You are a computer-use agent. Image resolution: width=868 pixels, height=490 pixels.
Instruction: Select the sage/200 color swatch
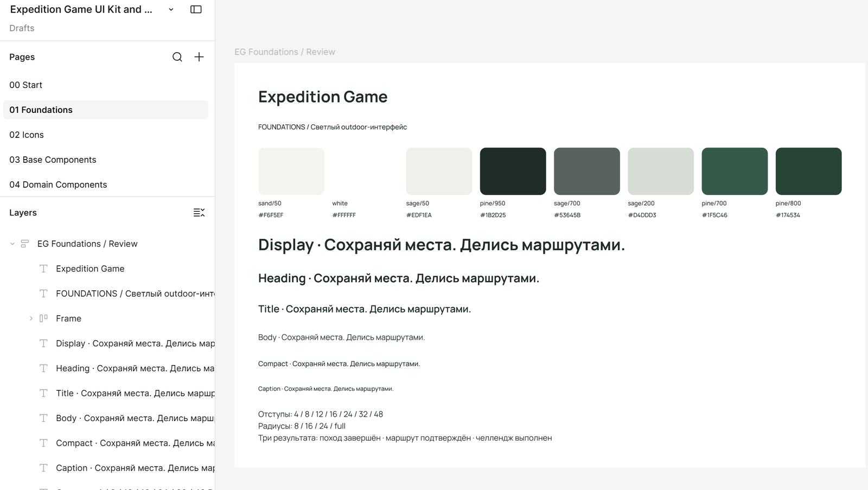click(661, 171)
